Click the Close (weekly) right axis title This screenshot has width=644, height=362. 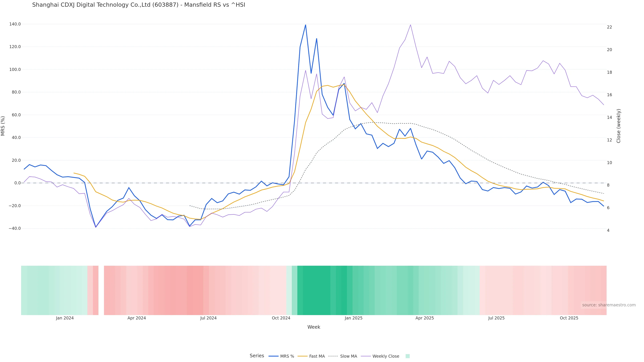(x=619, y=126)
